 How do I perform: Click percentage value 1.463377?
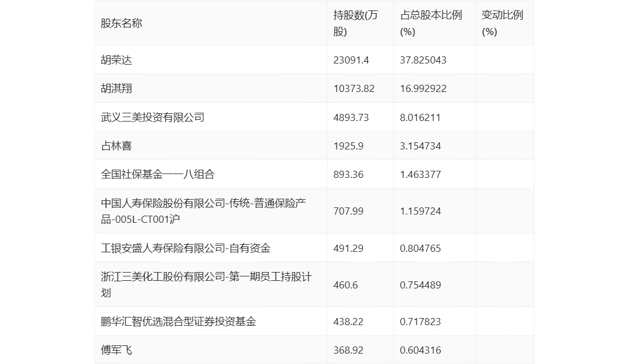pos(420,175)
